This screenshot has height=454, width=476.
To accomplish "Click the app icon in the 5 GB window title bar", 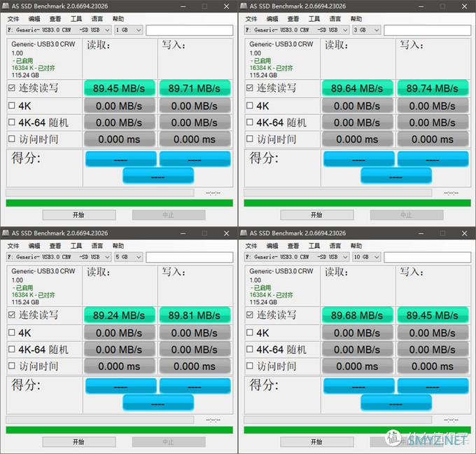I will [x=6, y=233].
